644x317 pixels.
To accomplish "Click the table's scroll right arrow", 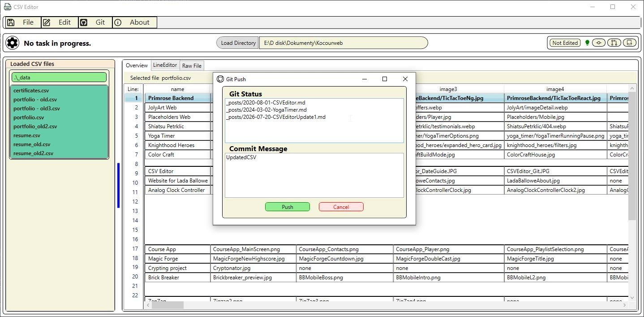I will (x=625, y=305).
